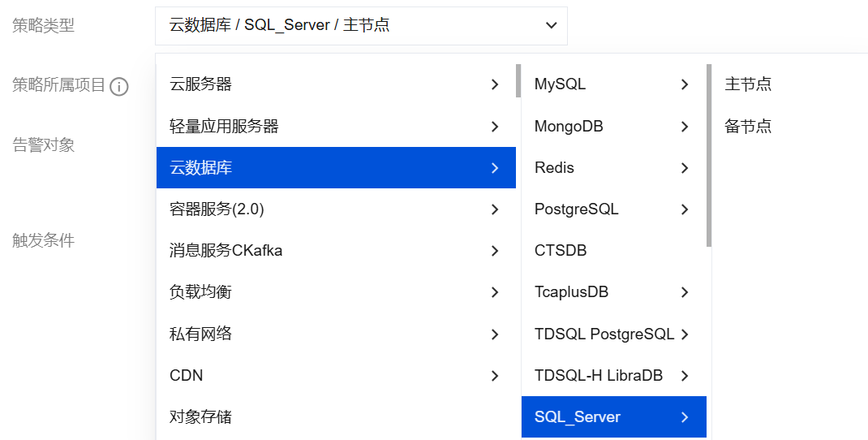
Task: Click the 触发条件 label text
Action: [x=43, y=240]
